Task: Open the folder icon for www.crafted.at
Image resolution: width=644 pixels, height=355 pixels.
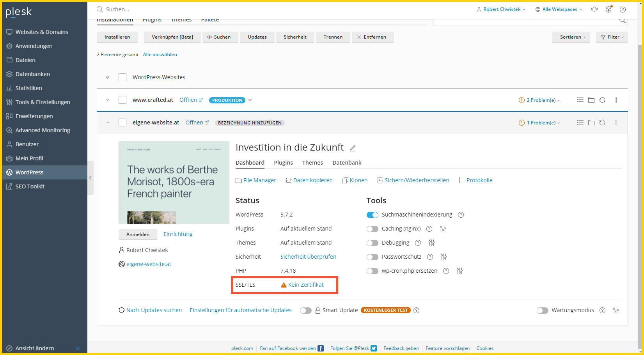Action: [x=591, y=100]
